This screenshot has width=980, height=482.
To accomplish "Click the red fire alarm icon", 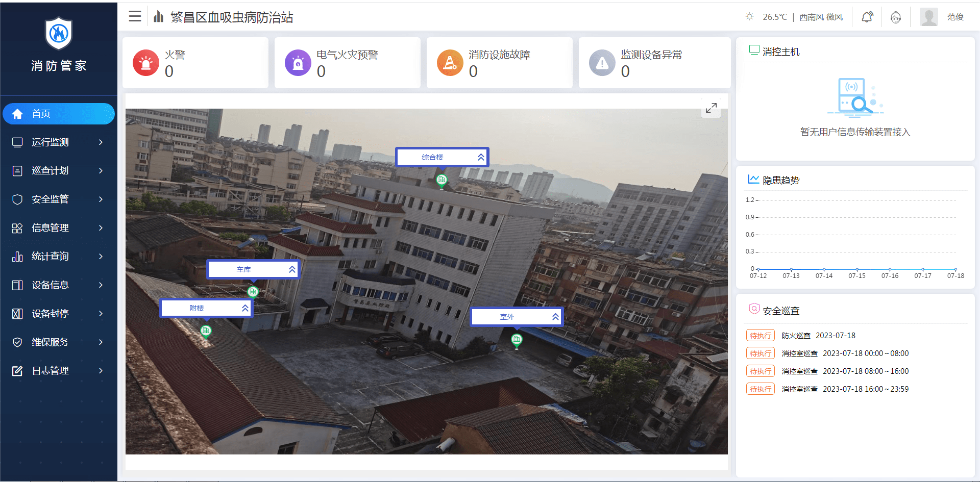I will [x=146, y=63].
